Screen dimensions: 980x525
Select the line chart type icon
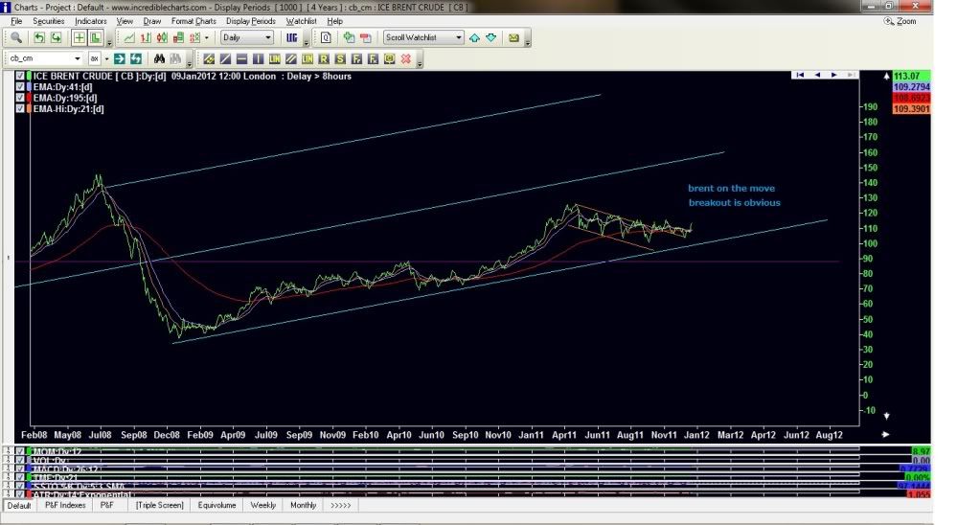(129, 37)
